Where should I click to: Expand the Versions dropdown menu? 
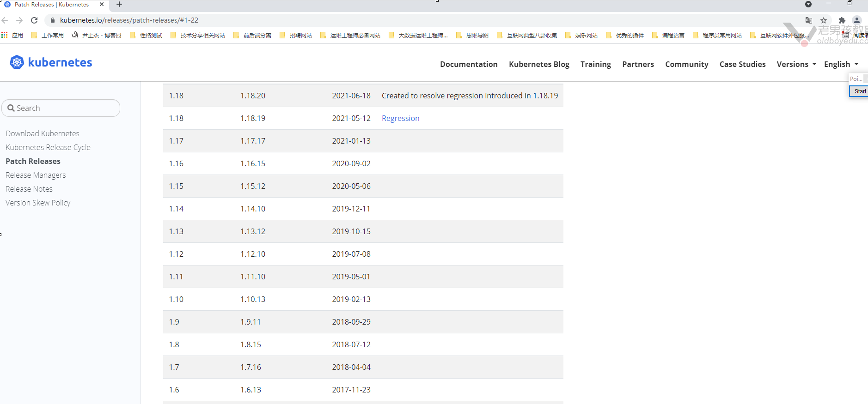(796, 64)
